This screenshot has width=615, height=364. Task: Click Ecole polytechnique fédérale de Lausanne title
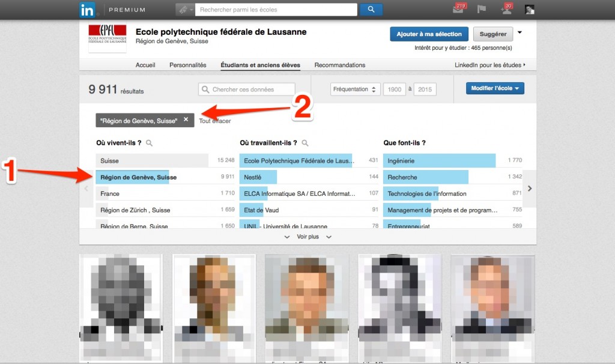(221, 32)
